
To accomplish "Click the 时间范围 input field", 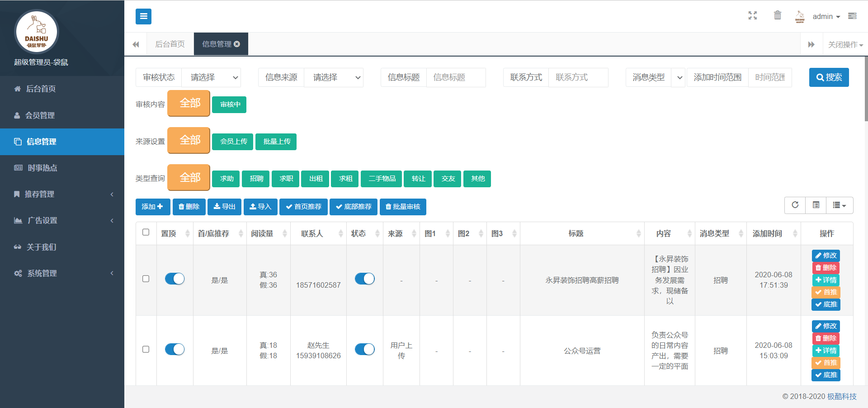I will [x=770, y=77].
